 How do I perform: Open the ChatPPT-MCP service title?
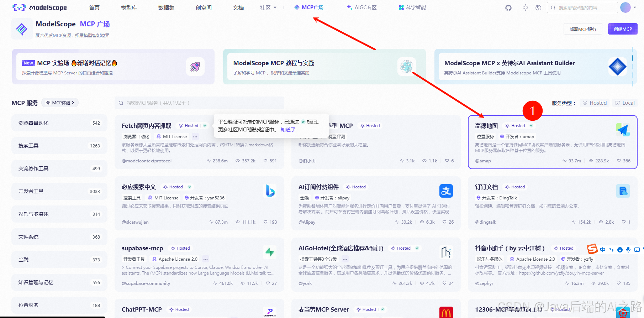[x=142, y=309]
